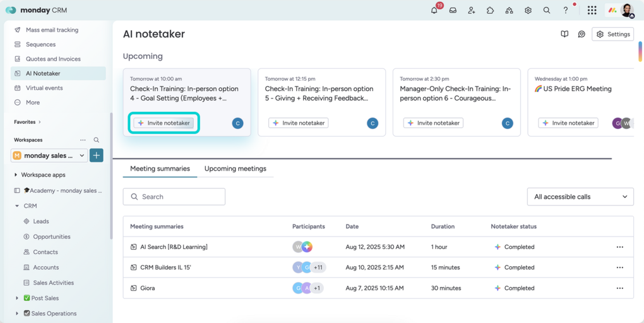The image size is (644, 323).
Task: Open the guide book icon near Settings
Action: click(564, 34)
